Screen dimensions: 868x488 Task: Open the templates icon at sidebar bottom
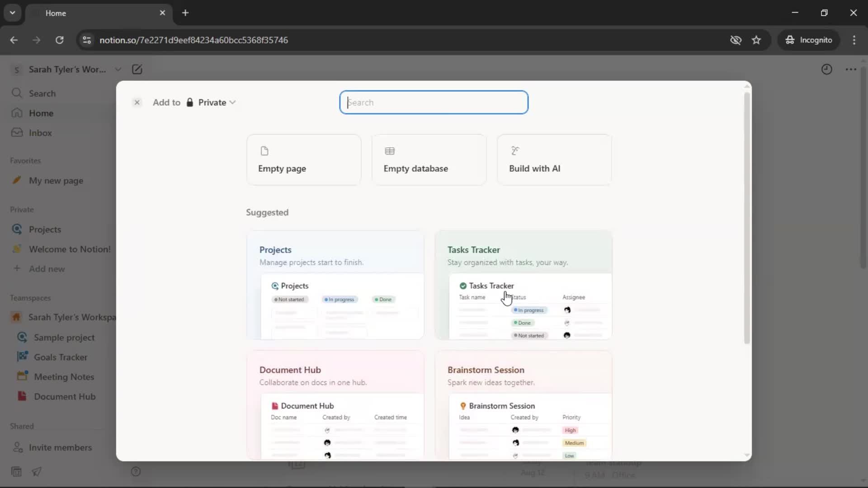(16, 472)
